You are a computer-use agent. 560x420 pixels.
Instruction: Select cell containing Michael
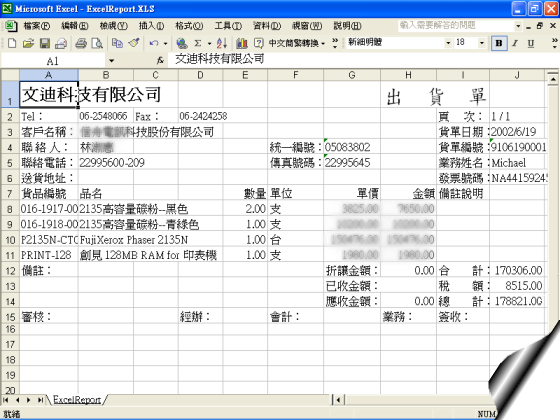(x=518, y=163)
